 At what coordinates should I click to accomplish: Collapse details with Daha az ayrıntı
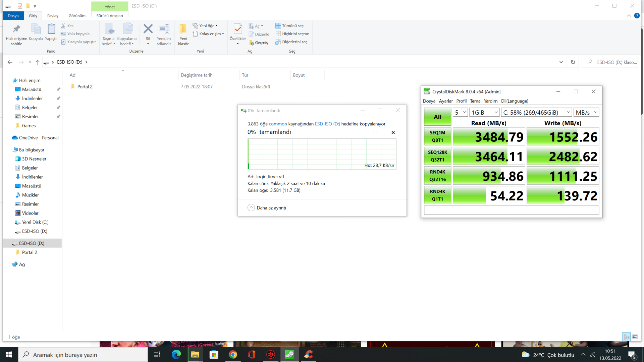click(x=267, y=208)
